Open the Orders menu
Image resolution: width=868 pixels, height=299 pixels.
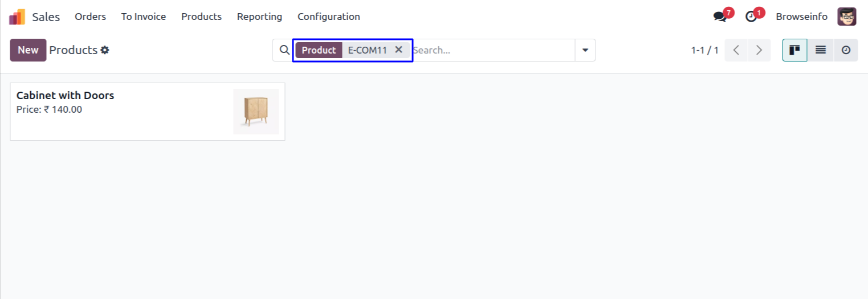(x=90, y=17)
